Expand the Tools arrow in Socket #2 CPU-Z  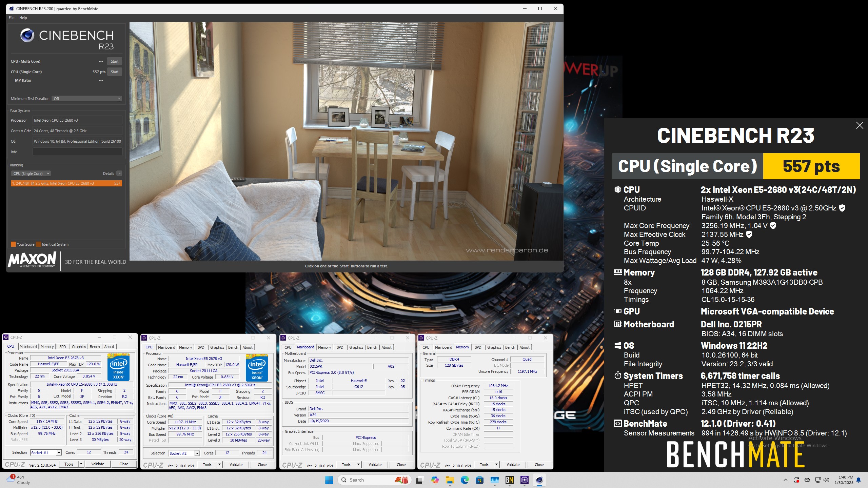(219, 465)
